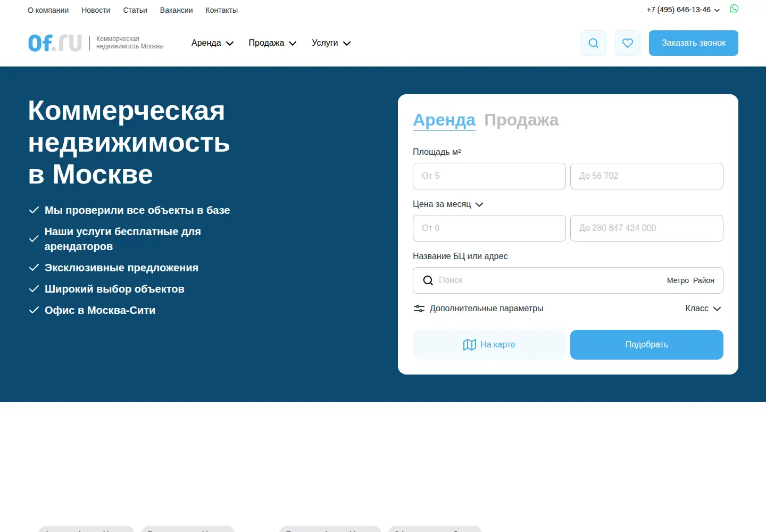Screen dimensions: 766x532
Task: Focus area field До 56 702
Action: pyautogui.click(x=647, y=176)
